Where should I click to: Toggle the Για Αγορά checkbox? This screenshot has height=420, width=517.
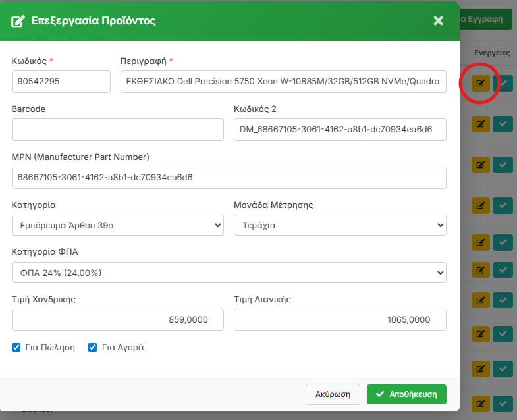pos(93,347)
